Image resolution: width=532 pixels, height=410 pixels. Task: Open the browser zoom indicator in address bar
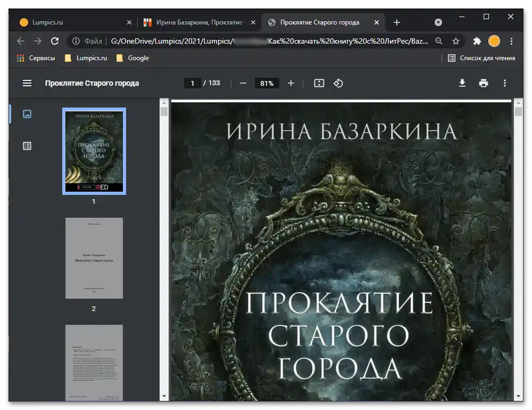click(439, 41)
